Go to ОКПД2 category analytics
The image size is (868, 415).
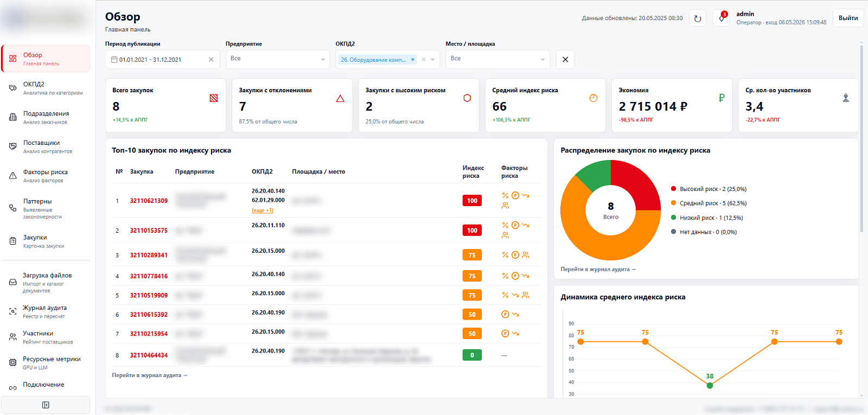(x=46, y=88)
